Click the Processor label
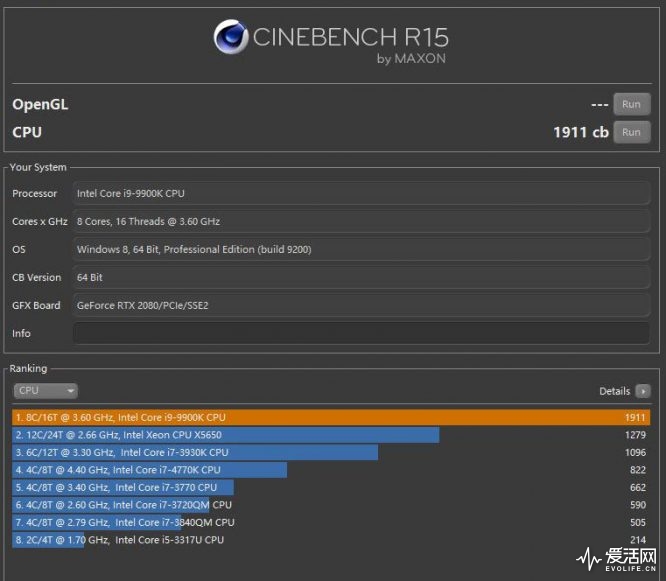Screen dimensions: 666x581 coord(34,193)
